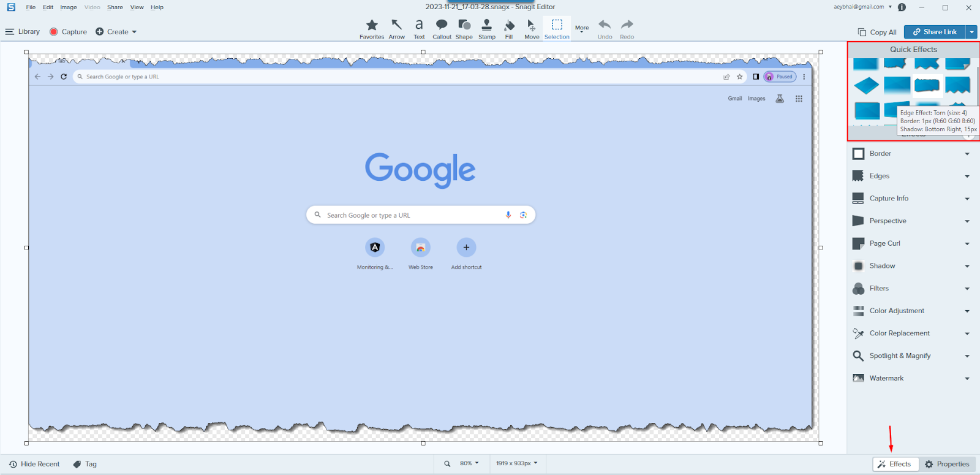This screenshot has width=980, height=475.
Task: Expand the Shadow effect options arrow
Action: [x=967, y=266]
